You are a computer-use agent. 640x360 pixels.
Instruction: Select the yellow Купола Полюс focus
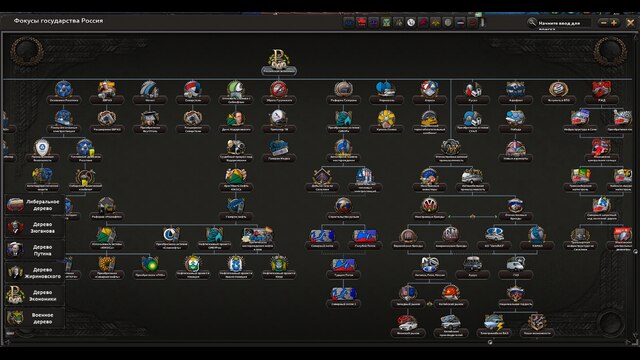(x=386, y=118)
